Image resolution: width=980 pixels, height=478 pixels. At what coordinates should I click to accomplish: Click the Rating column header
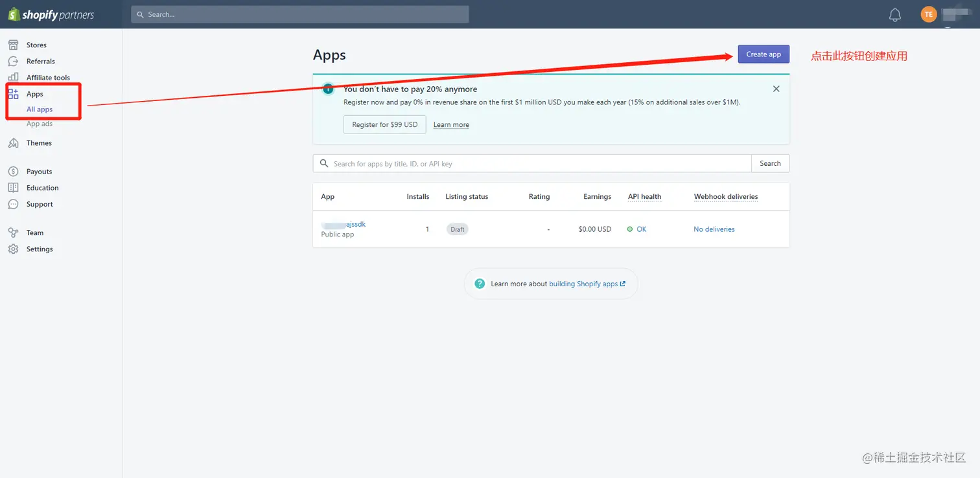pos(539,196)
